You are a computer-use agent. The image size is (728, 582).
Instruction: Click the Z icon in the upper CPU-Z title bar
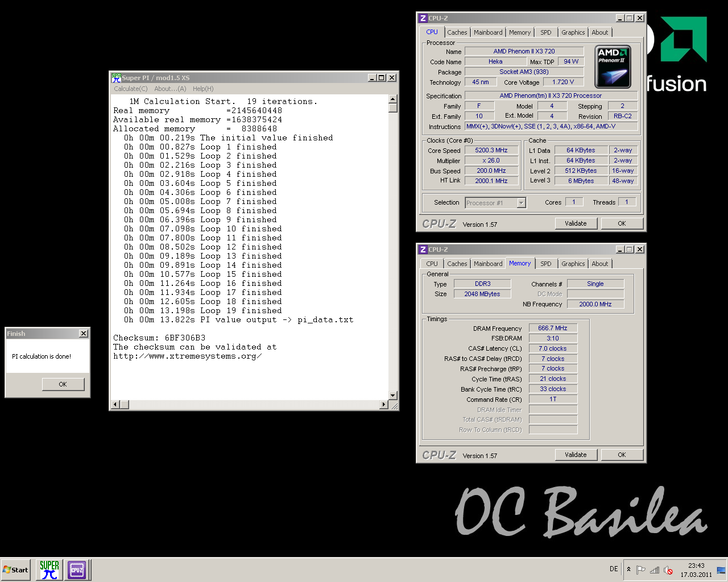pyautogui.click(x=423, y=18)
